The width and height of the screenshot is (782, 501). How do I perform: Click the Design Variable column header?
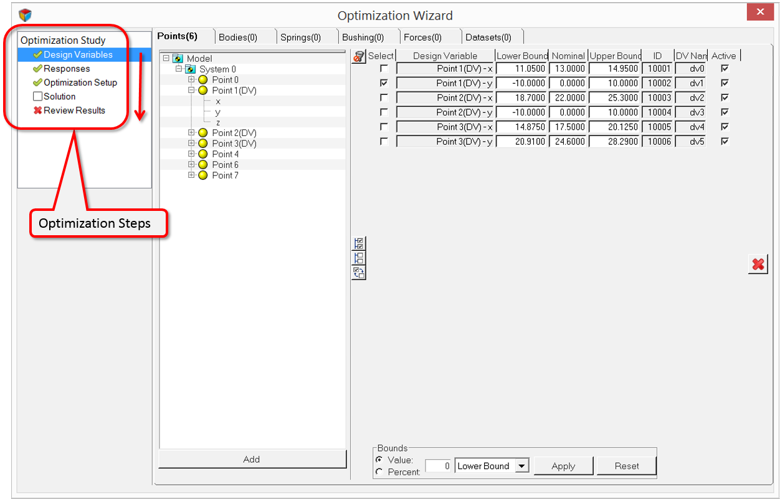(445, 56)
